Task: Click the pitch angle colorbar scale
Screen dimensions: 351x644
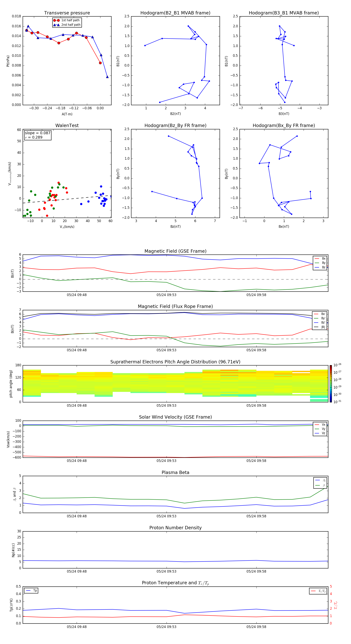Action: point(331,384)
